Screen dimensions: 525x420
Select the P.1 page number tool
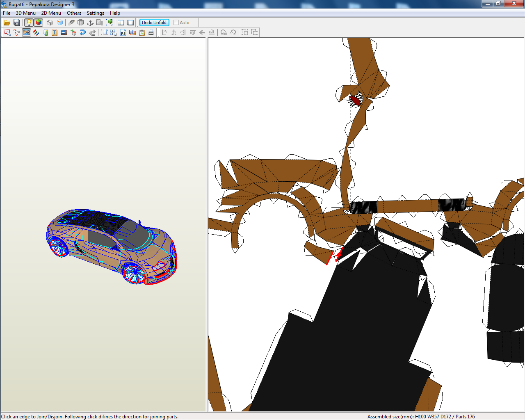[x=123, y=32]
